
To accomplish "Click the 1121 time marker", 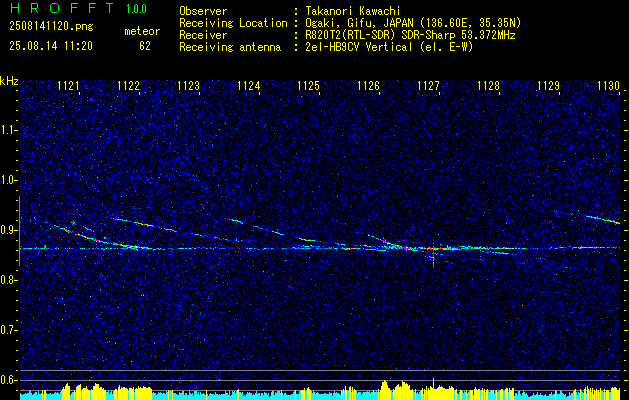I will click(x=69, y=85).
